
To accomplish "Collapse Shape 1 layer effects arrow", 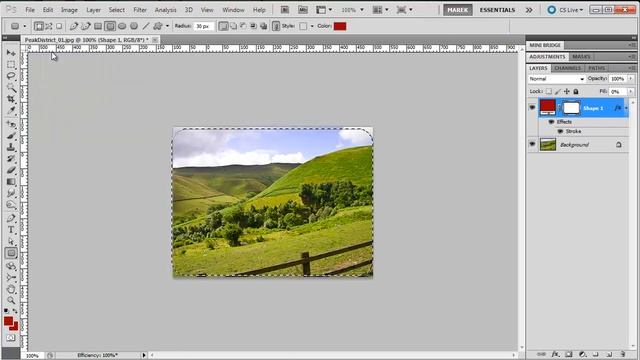I will coord(627,108).
